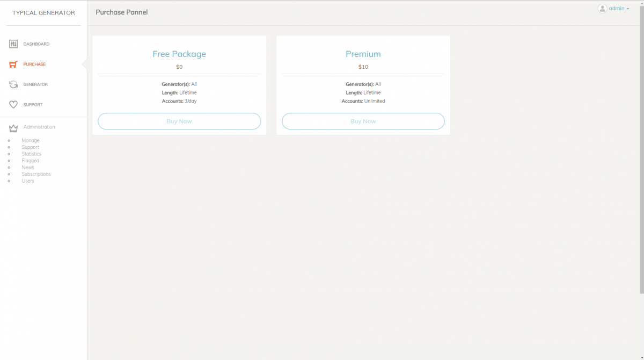Select the Generator menu label
644x360 pixels.
pos(35,84)
